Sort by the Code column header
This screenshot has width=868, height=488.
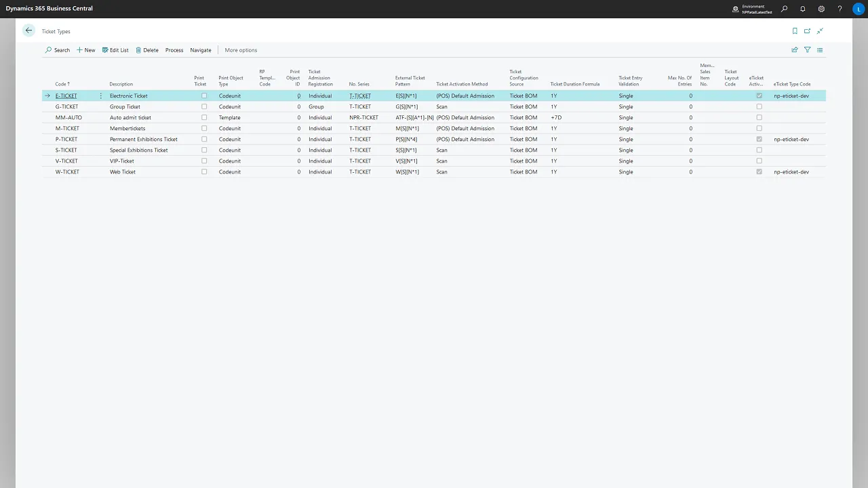coord(62,84)
